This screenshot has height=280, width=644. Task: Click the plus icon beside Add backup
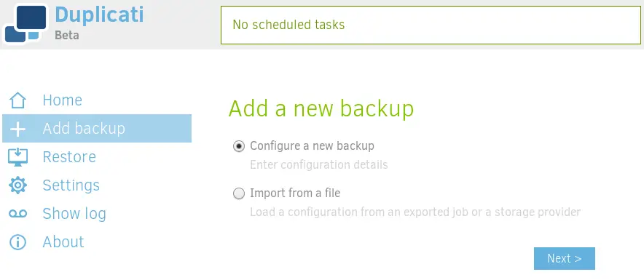17,129
